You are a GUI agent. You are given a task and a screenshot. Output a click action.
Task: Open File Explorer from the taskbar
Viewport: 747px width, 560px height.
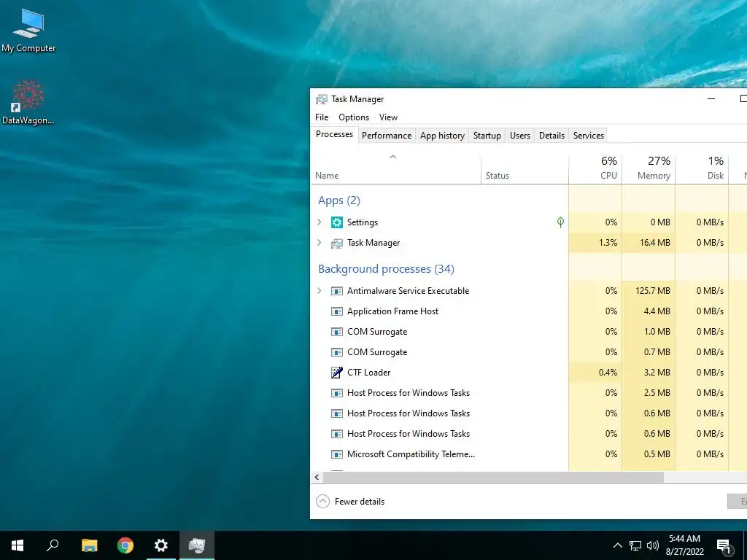click(89, 545)
